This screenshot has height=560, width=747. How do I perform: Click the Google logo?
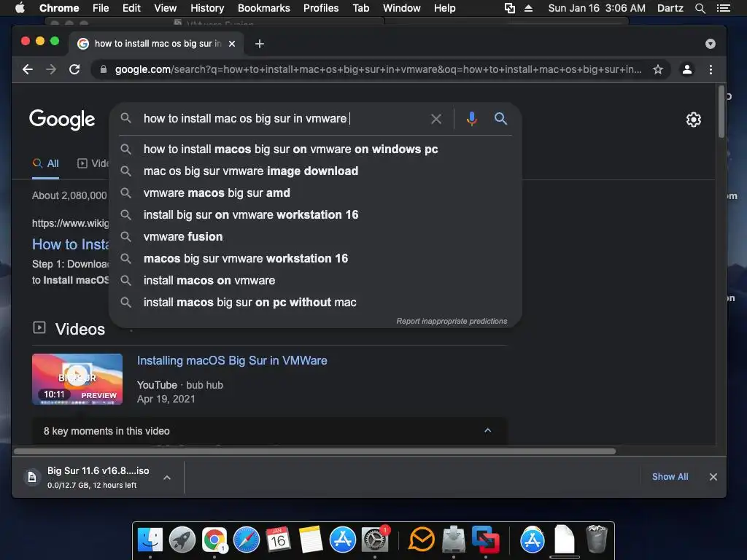62,119
